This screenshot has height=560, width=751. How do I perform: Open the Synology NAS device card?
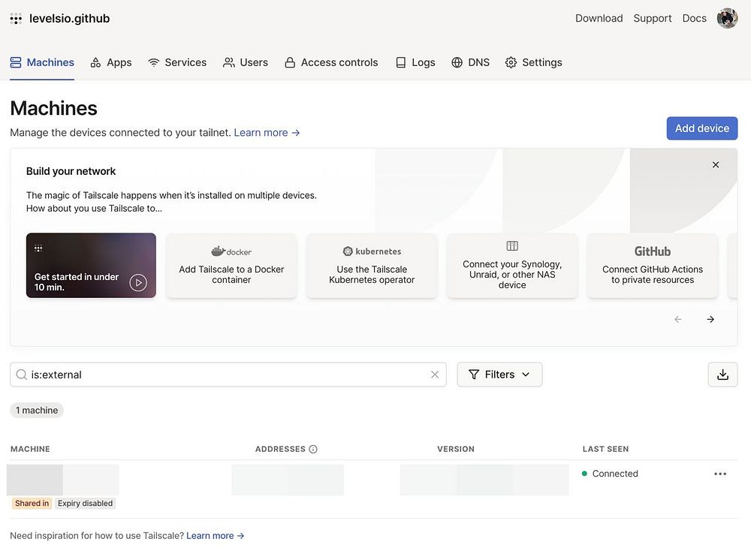point(512,266)
